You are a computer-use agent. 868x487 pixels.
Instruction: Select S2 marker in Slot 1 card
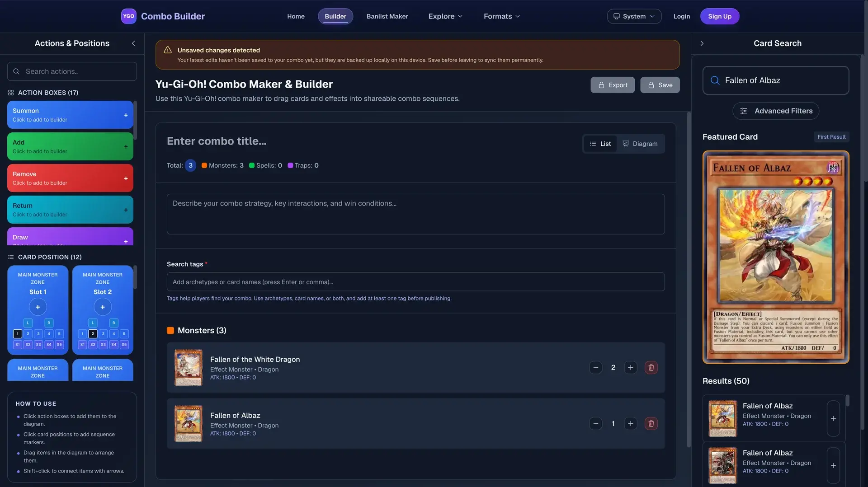tap(28, 345)
